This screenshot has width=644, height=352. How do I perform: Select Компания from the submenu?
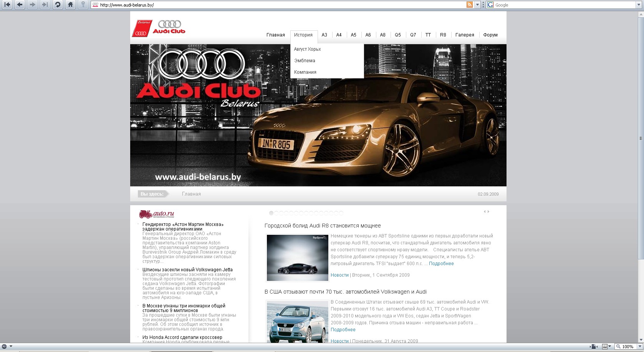point(305,72)
